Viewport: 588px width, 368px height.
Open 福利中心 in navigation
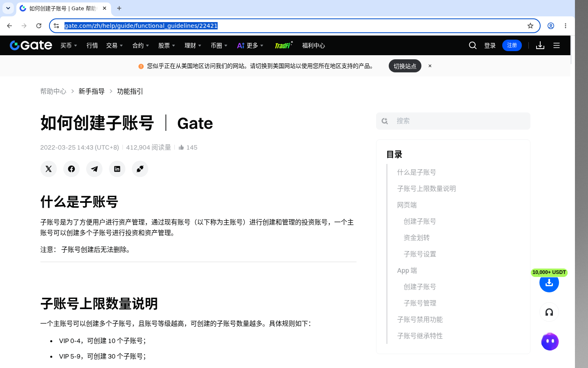314,45
